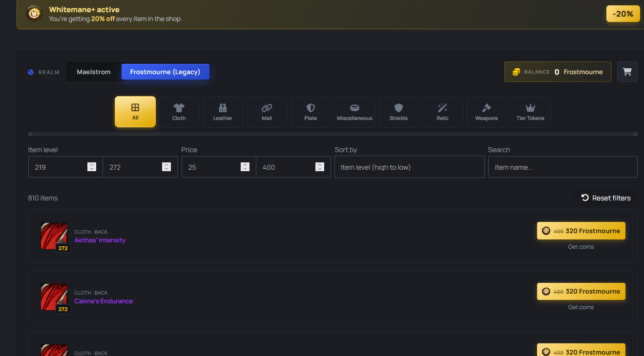Viewport: 644px width, 356px height.
Task: Filter by Shields category
Action: (399, 112)
